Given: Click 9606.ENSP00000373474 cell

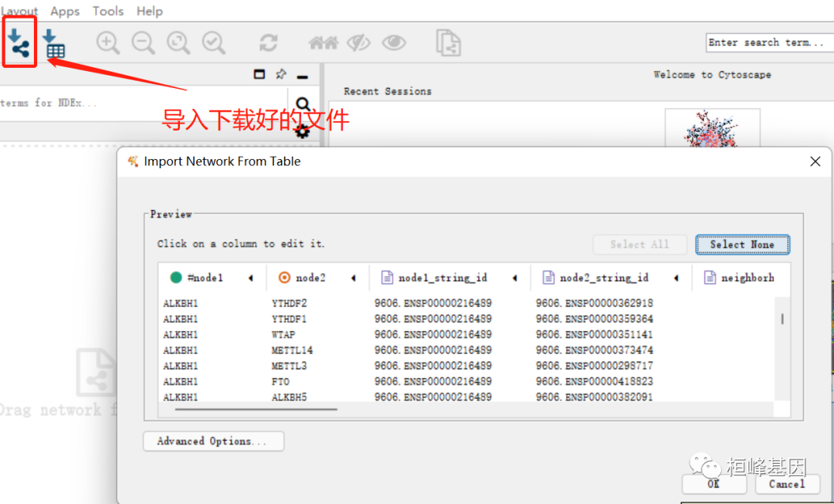Looking at the screenshot, I should click(x=594, y=350).
